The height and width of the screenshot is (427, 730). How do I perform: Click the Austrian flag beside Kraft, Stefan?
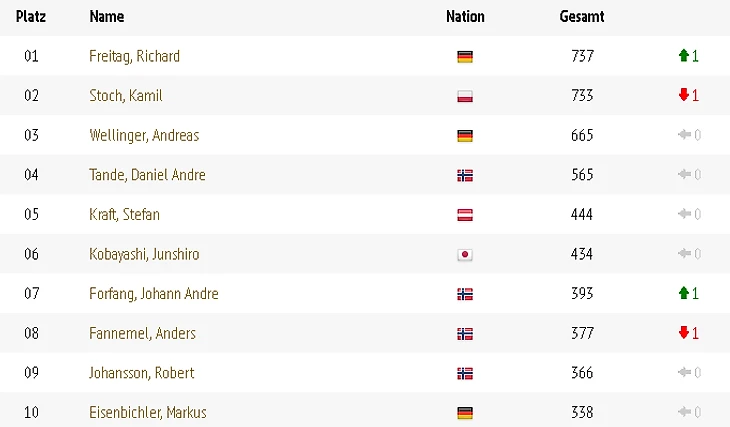(x=464, y=215)
